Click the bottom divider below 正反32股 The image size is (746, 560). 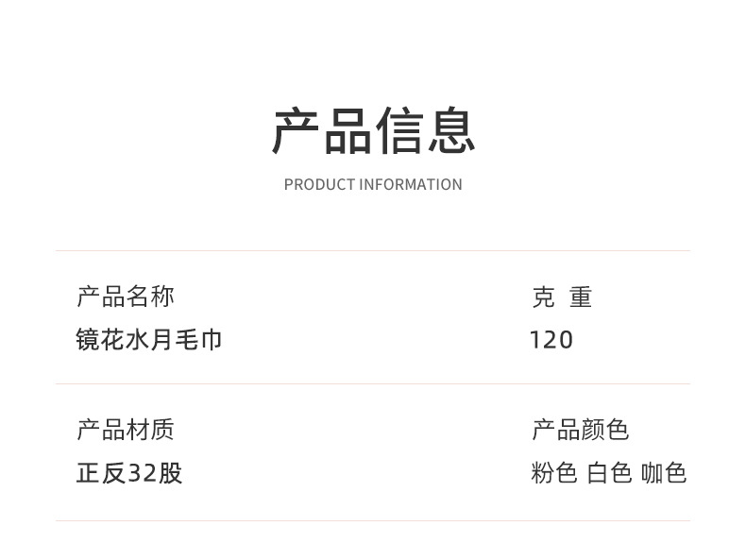372,520
